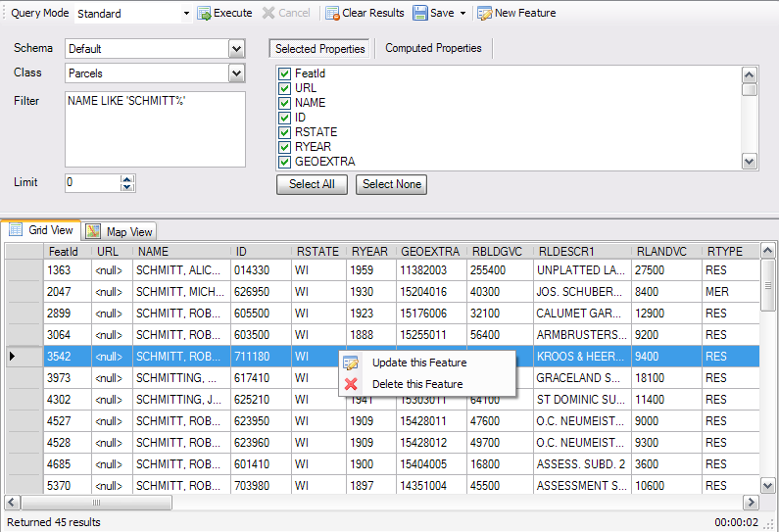
Task: Click the Save floppy disk icon
Action: tap(419, 13)
